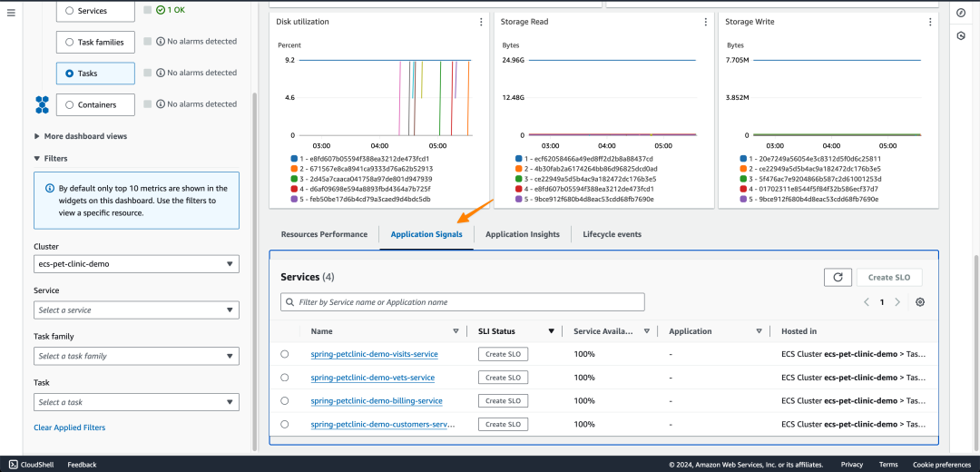Image resolution: width=980 pixels, height=472 pixels.
Task: Click the second right-panel clock icon
Action: point(961,36)
